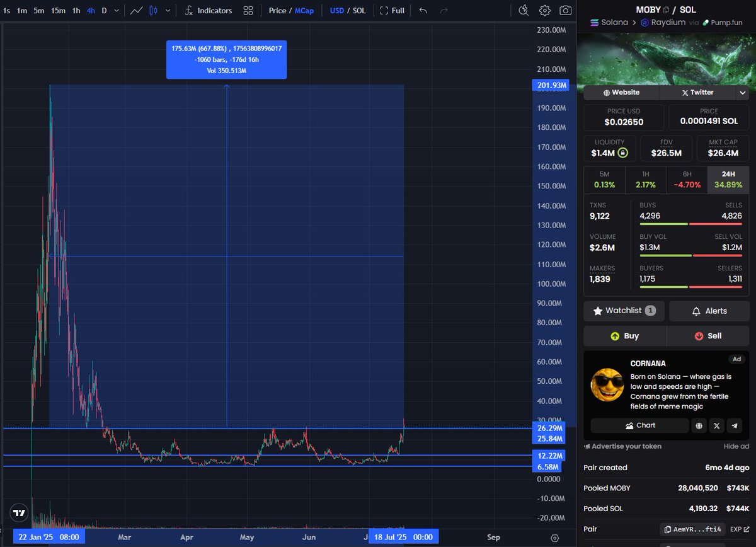The image size is (756, 547).
Task: Show the 5M stats tab
Action: 604,180
